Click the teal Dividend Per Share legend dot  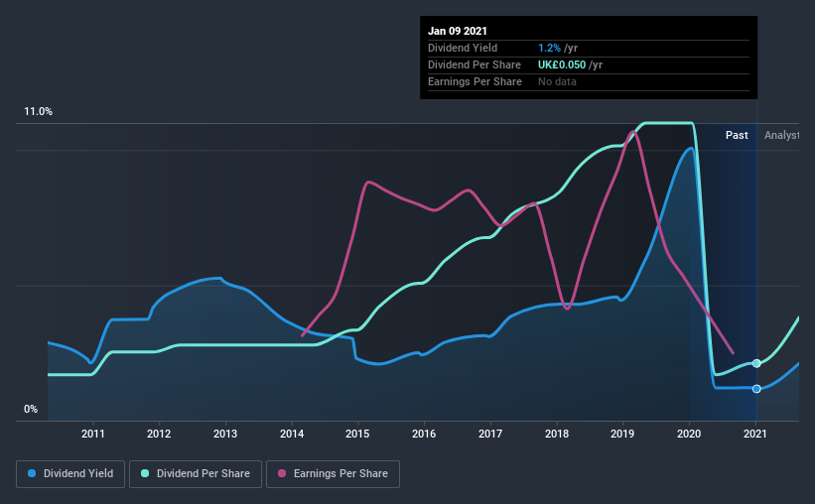click(x=145, y=473)
